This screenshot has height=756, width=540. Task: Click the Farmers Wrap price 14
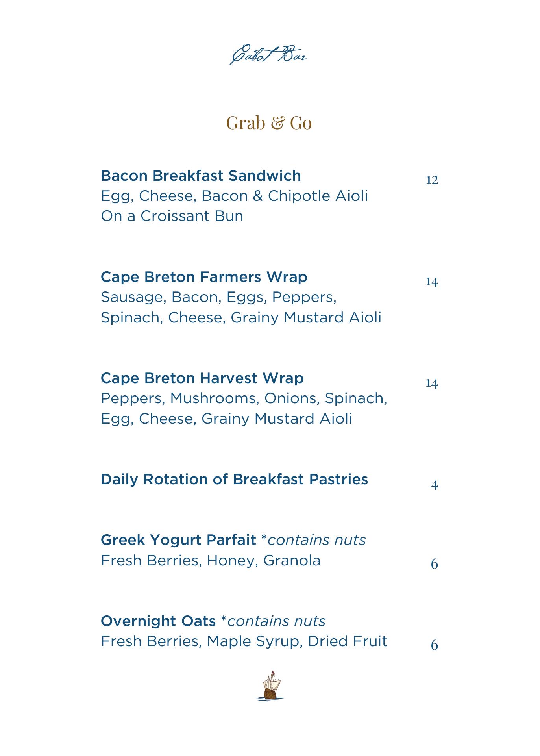coord(432,282)
